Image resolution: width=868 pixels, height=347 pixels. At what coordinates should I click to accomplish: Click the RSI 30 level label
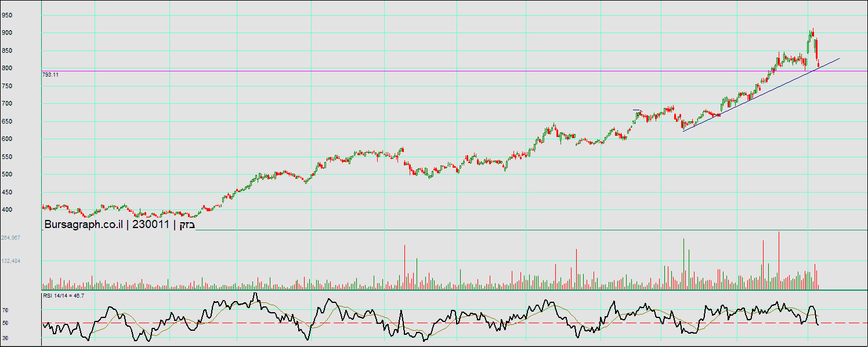tap(5, 338)
